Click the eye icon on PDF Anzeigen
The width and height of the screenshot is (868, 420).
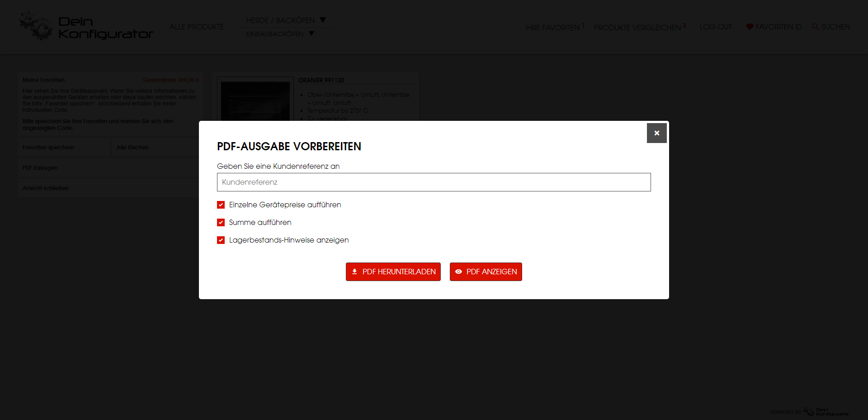pos(458,272)
